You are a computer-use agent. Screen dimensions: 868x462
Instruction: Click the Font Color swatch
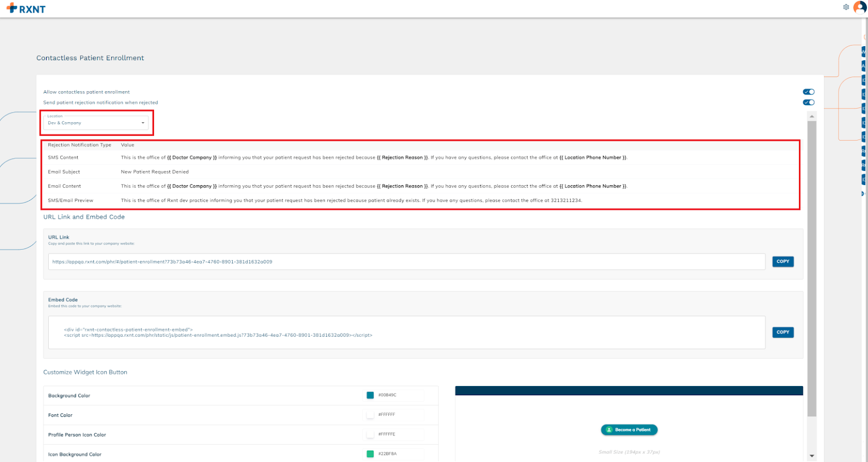tap(370, 415)
